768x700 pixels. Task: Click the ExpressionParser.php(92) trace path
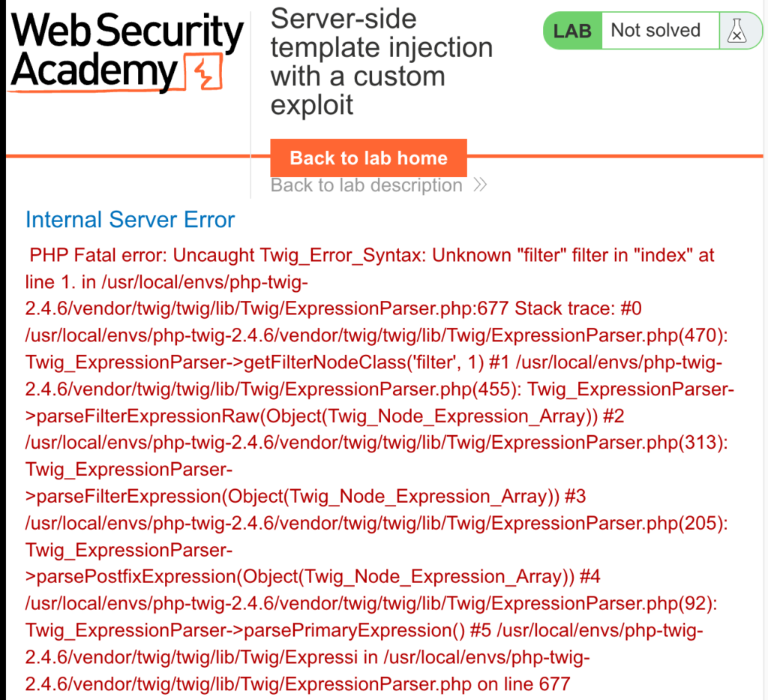[371, 603]
